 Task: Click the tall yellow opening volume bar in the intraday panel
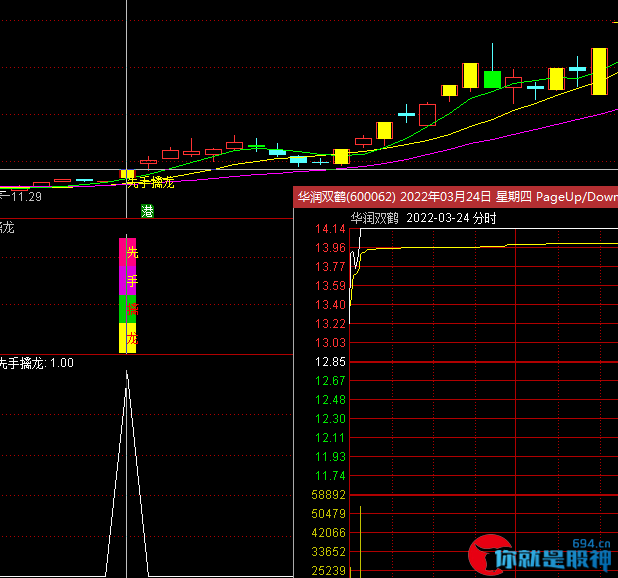tap(361, 542)
